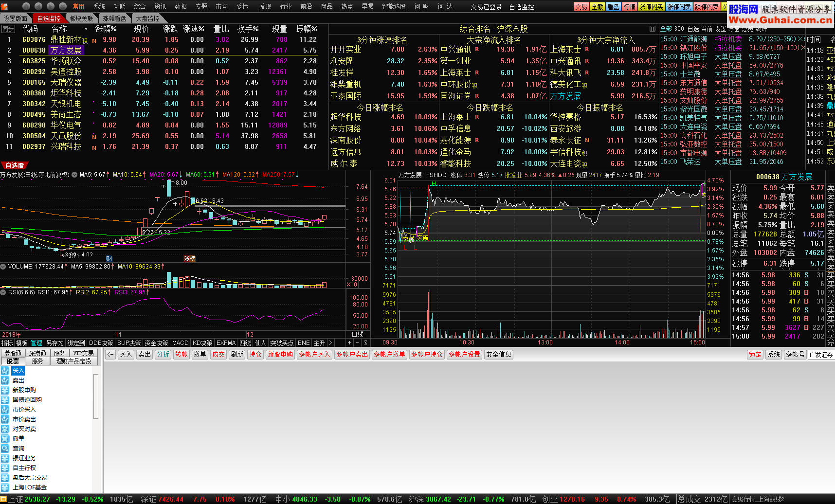This screenshot has height=504, width=835.
Task: Open the 广发证券 broker selector
Action: coord(821,355)
